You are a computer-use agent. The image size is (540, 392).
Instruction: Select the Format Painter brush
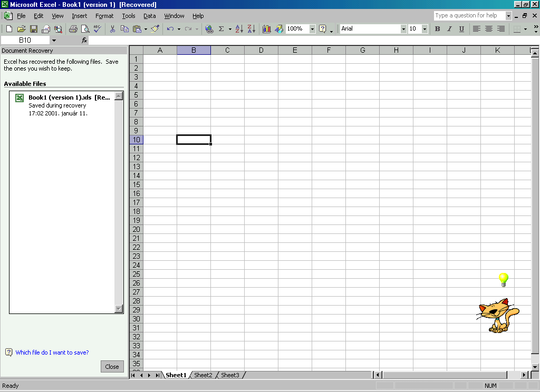[x=155, y=29]
